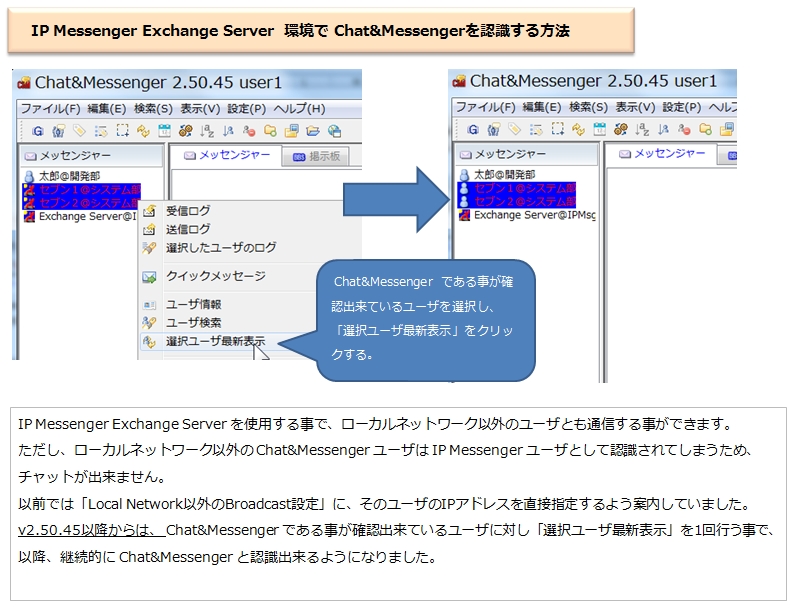Switch to メッセンジャー tab in right window
This screenshot has height=614, width=796.
[662, 154]
